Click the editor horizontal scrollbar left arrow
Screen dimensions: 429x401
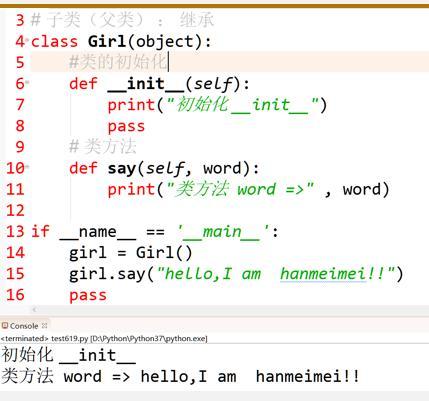click(34, 309)
